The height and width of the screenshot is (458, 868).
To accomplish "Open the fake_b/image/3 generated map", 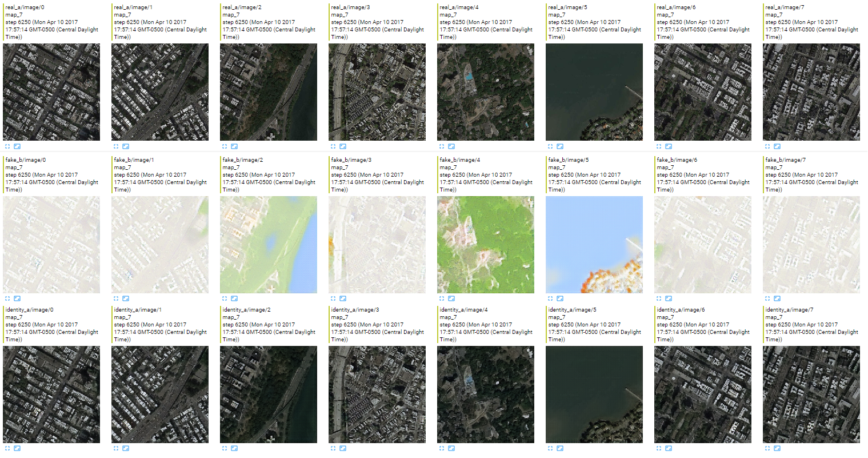I will click(377, 245).
